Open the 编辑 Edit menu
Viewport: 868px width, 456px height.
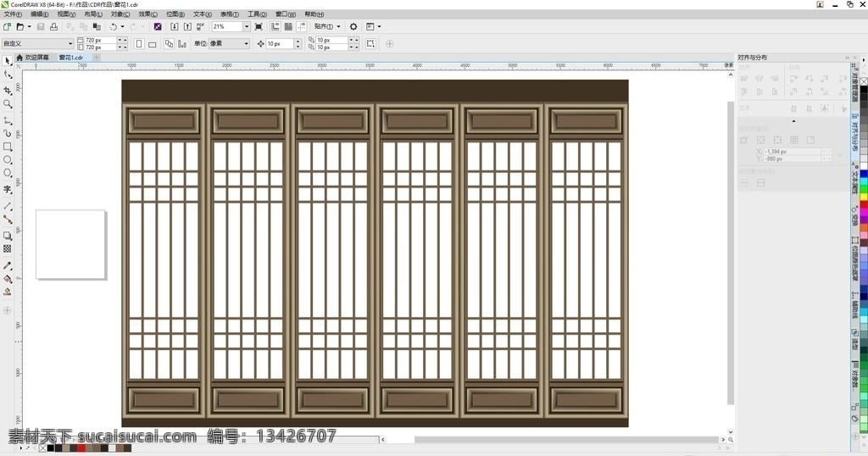[x=39, y=14]
